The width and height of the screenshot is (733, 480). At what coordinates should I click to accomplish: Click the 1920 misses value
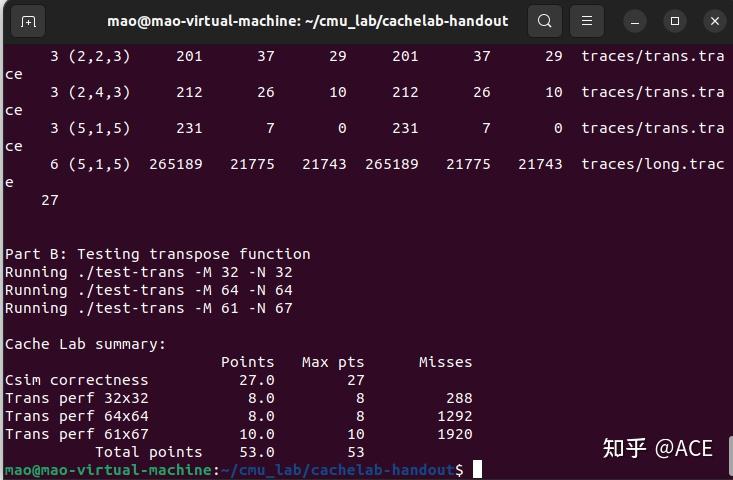pyautogui.click(x=455, y=435)
